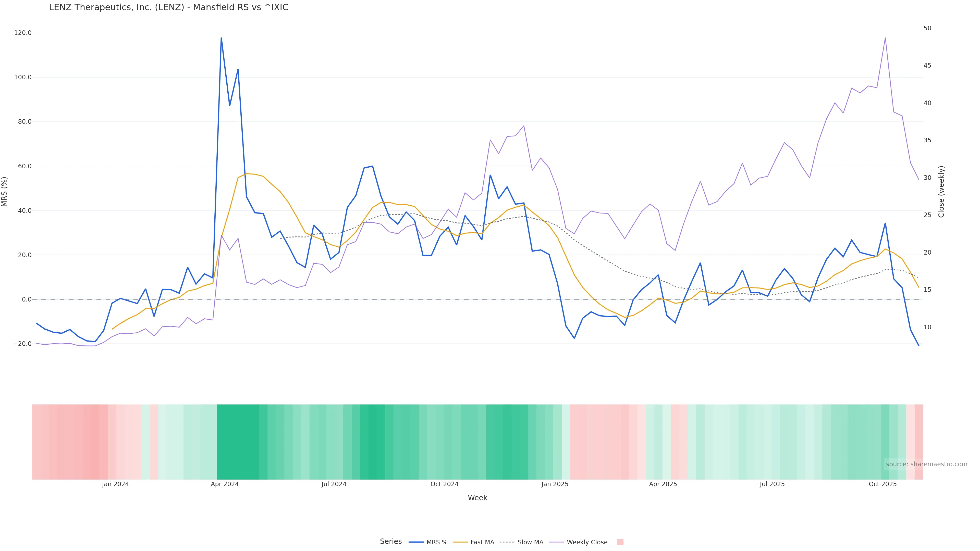Click the 'Jan 2025' x-axis tick label

[555, 484]
